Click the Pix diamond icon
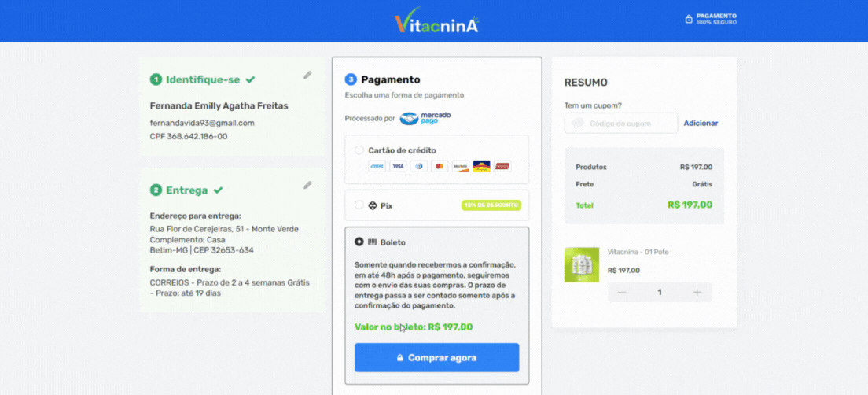 coord(373,205)
